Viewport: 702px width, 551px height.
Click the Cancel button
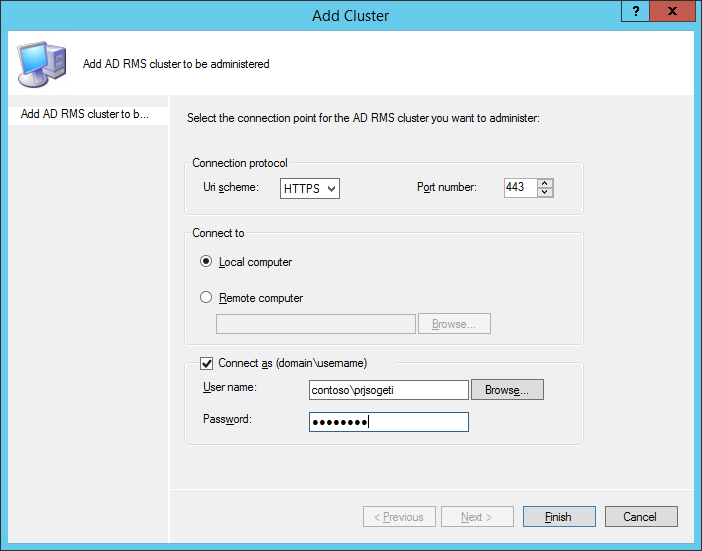(x=641, y=517)
